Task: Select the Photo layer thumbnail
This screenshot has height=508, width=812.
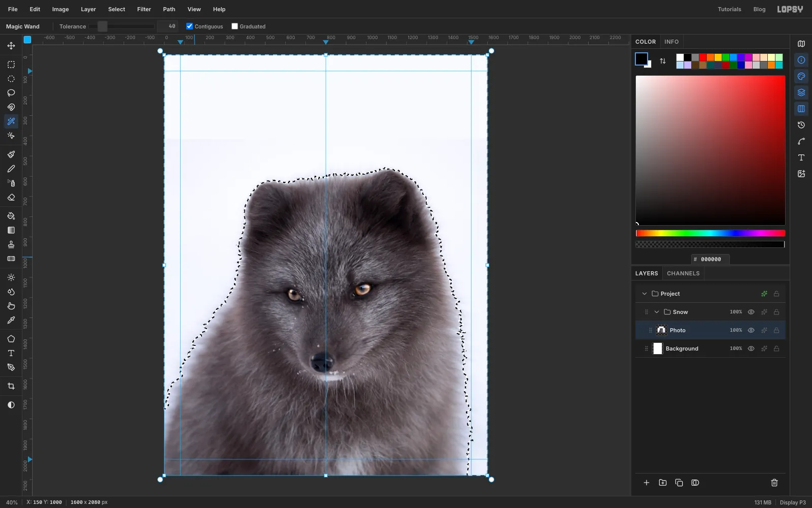Action: coord(661,330)
